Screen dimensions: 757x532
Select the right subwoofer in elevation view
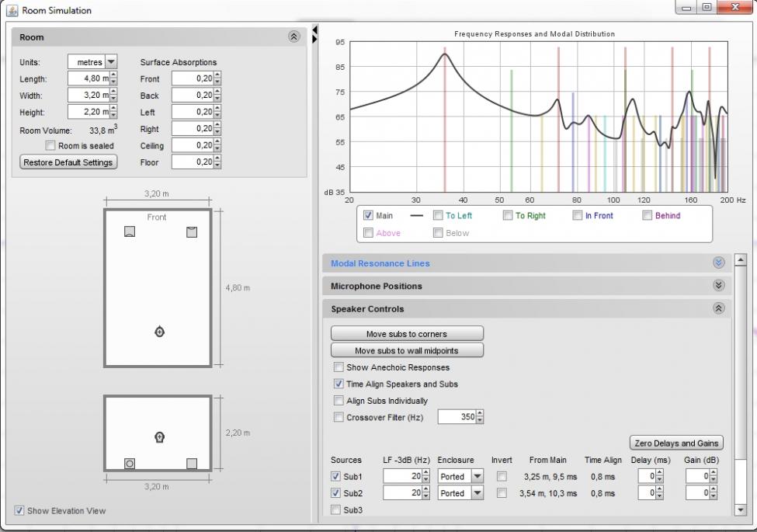click(192, 464)
